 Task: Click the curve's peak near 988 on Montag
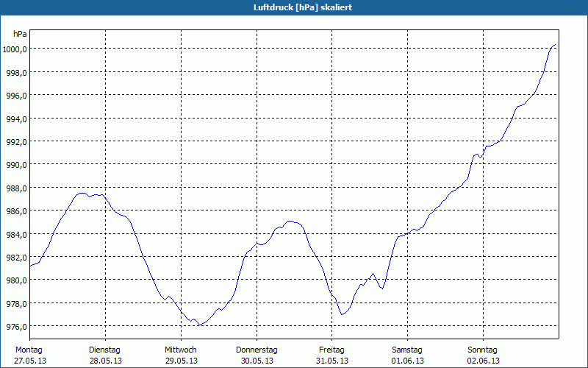point(82,194)
